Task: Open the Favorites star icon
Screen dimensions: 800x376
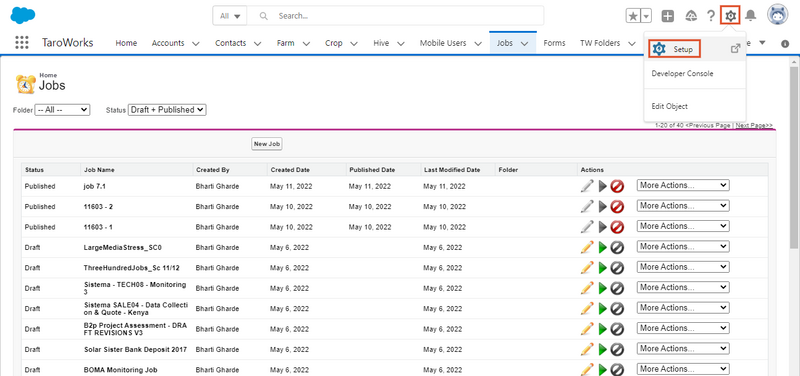Action: point(633,16)
